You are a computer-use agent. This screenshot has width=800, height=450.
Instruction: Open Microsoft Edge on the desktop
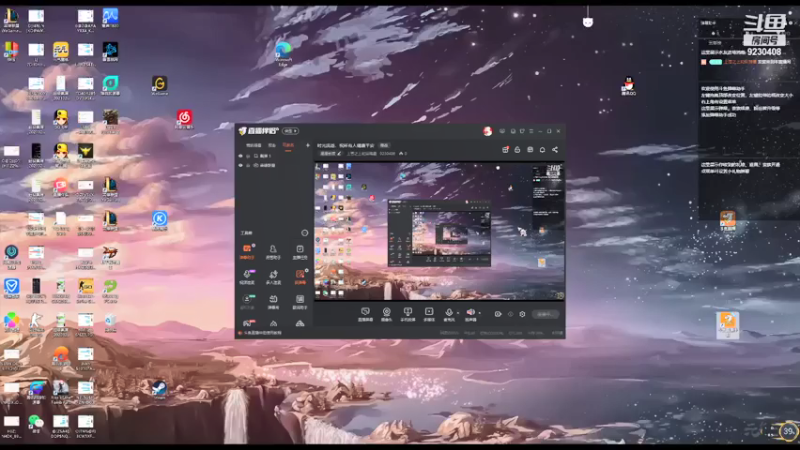tap(283, 53)
